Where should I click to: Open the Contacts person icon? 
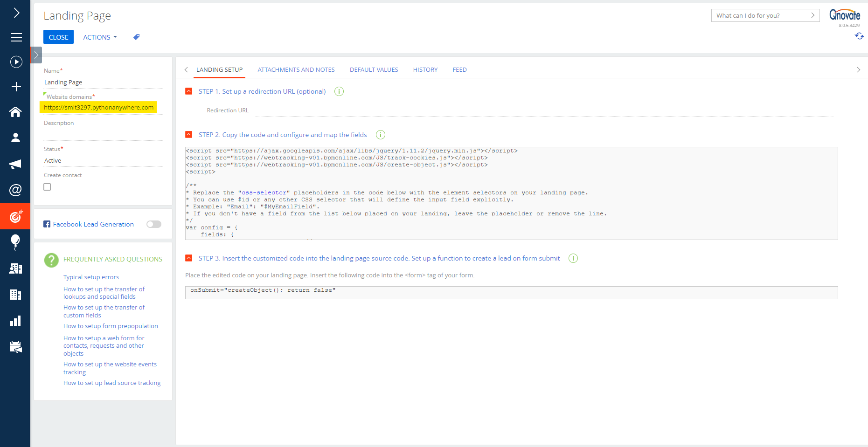pyautogui.click(x=15, y=138)
